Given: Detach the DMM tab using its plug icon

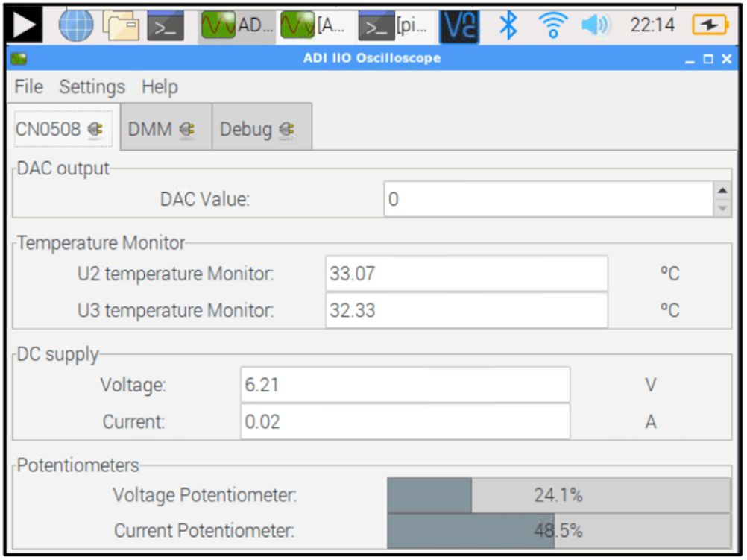Looking at the screenshot, I should (187, 130).
